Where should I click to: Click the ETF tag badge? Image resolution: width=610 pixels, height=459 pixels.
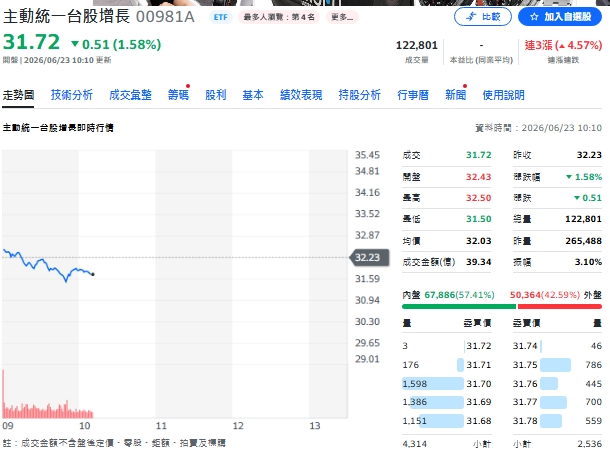[x=221, y=17]
